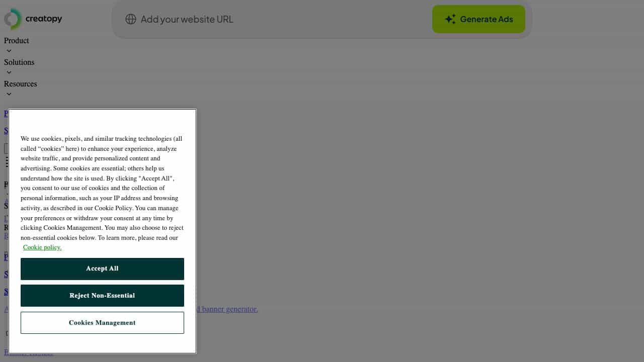Screen dimensions: 644x362
Task: Click the sparkle icon on Generate Ads
Action: pyautogui.click(x=450, y=19)
